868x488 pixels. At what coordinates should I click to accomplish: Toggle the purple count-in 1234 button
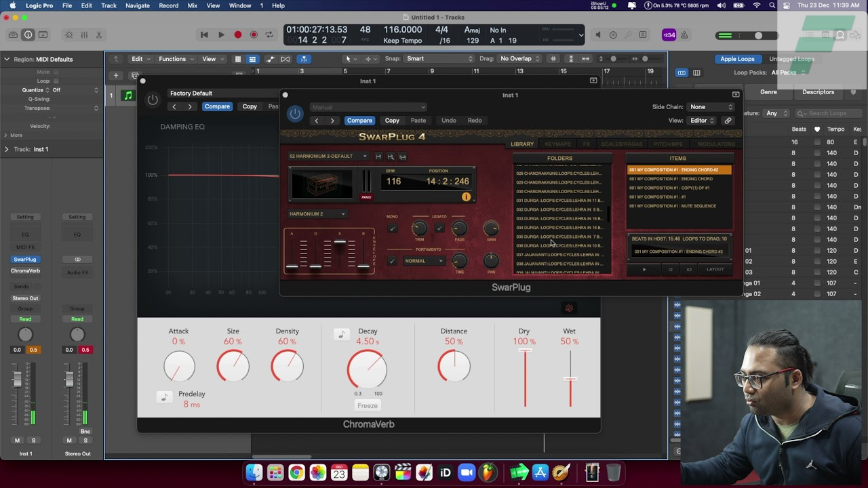point(669,35)
